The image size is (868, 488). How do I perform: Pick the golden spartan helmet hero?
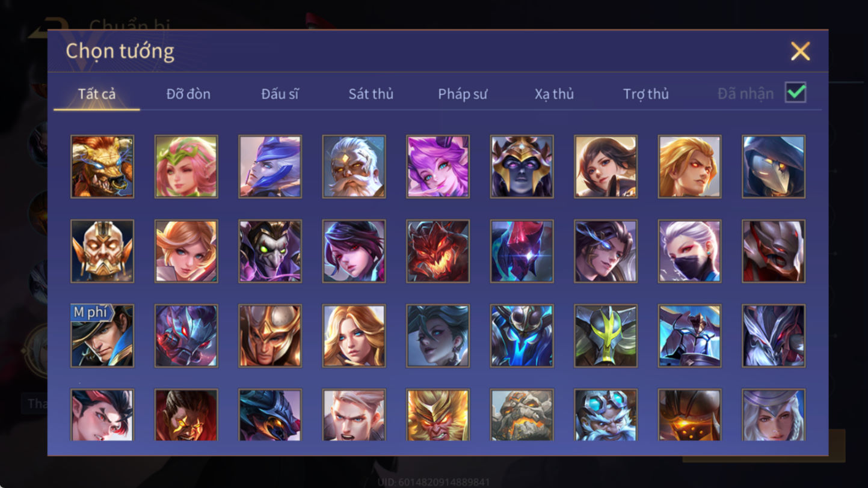[270, 336]
